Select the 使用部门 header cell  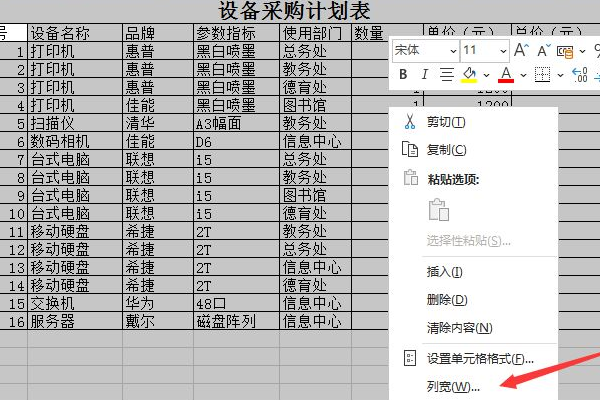coord(315,33)
